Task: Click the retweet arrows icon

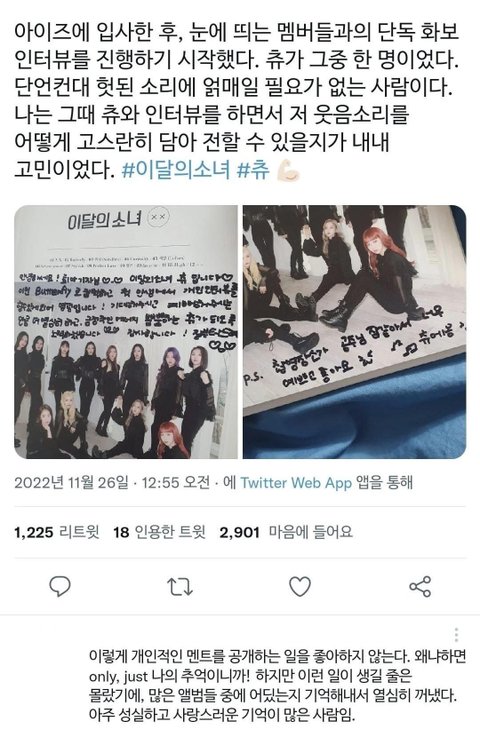Action: pyautogui.click(x=180, y=587)
